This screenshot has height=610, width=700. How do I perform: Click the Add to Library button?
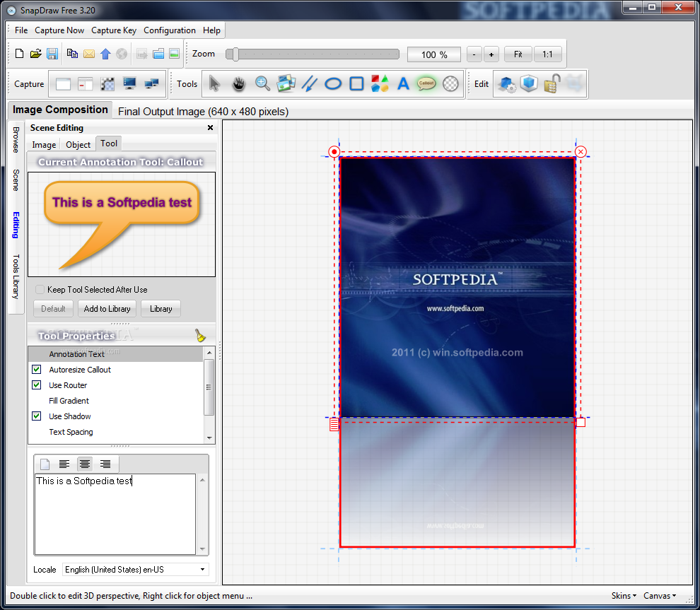(107, 309)
